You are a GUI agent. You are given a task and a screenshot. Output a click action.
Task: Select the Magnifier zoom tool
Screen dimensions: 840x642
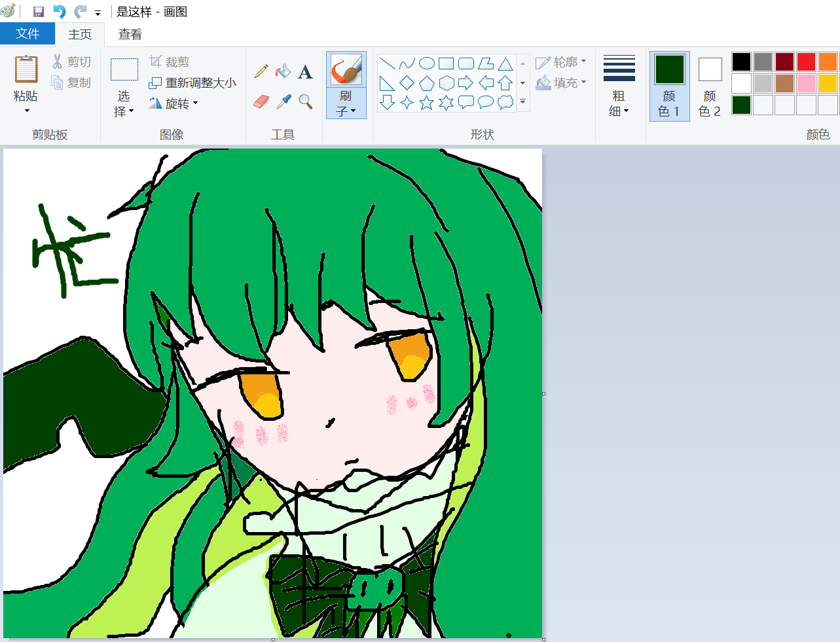pyautogui.click(x=305, y=101)
